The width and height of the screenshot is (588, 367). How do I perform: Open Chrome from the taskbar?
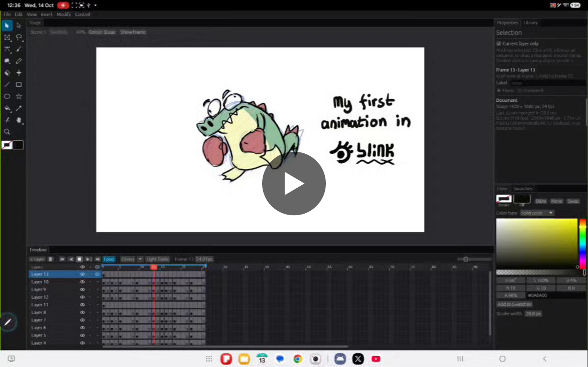297,359
